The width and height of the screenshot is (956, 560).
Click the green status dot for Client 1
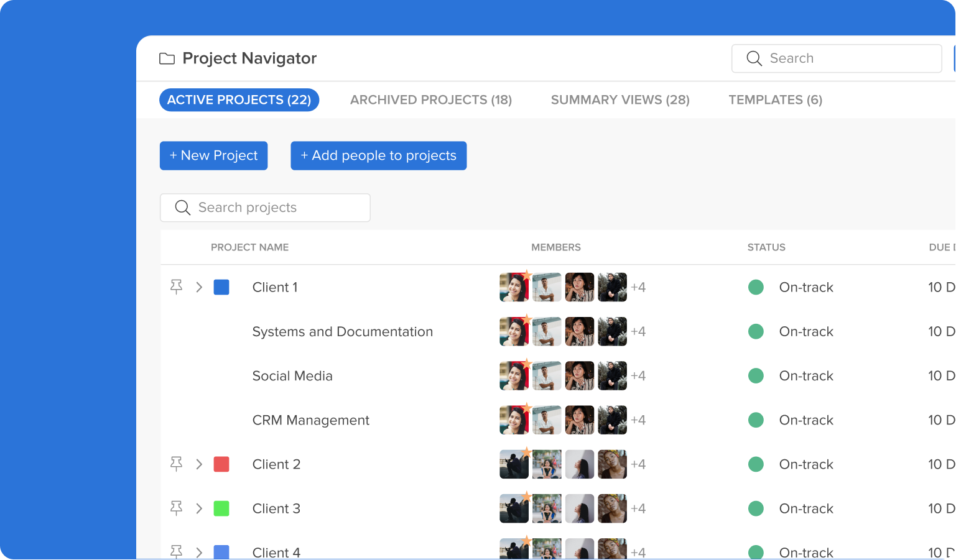[756, 287]
